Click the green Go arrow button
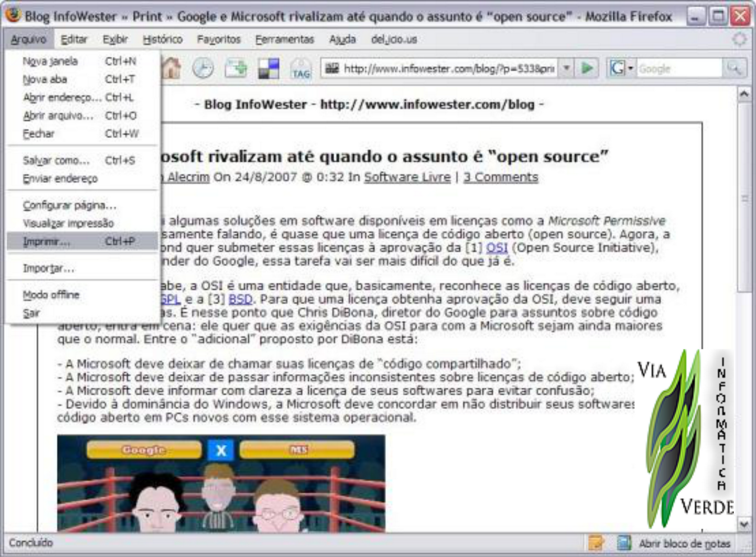The image size is (756, 557). click(587, 69)
